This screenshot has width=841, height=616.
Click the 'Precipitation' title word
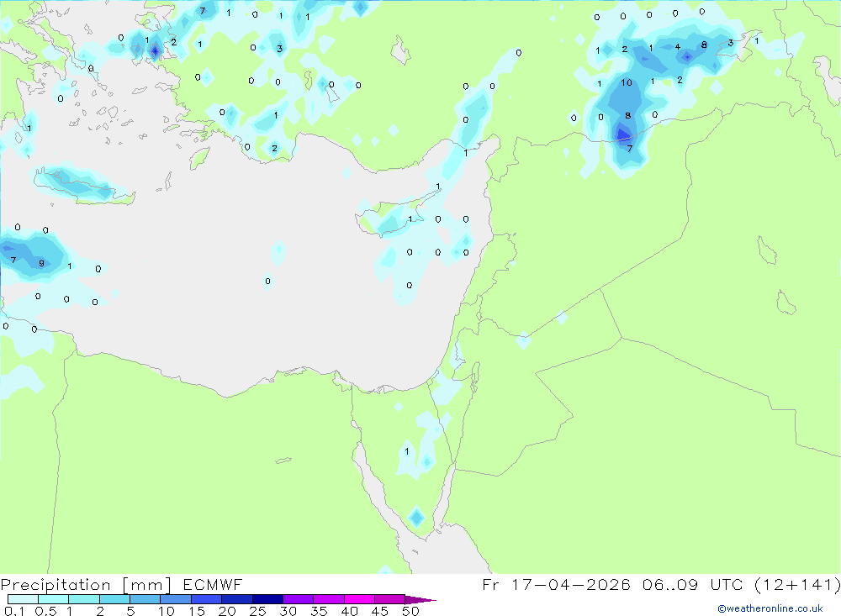pyautogui.click(x=56, y=585)
